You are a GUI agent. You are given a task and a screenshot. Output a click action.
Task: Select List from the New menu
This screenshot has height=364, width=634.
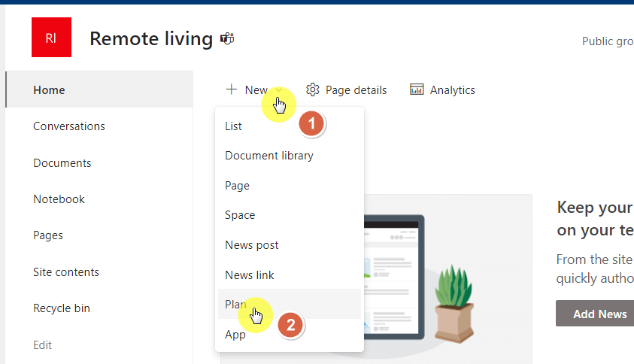point(290,126)
